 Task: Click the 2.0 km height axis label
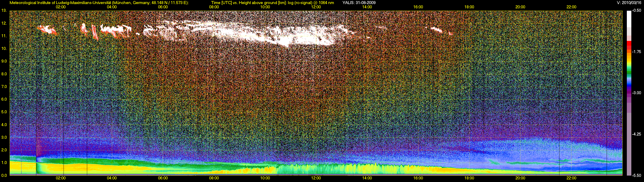click(4, 150)
